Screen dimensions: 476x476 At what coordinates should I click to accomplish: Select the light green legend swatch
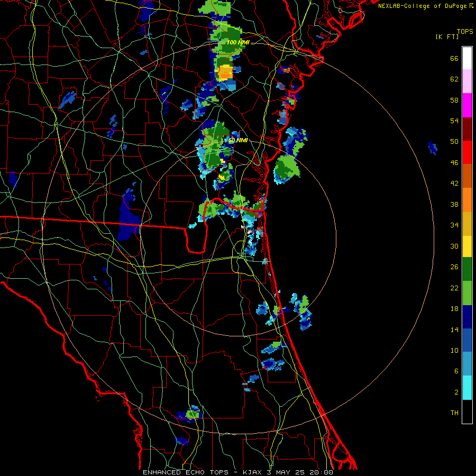tap(467, 293)
